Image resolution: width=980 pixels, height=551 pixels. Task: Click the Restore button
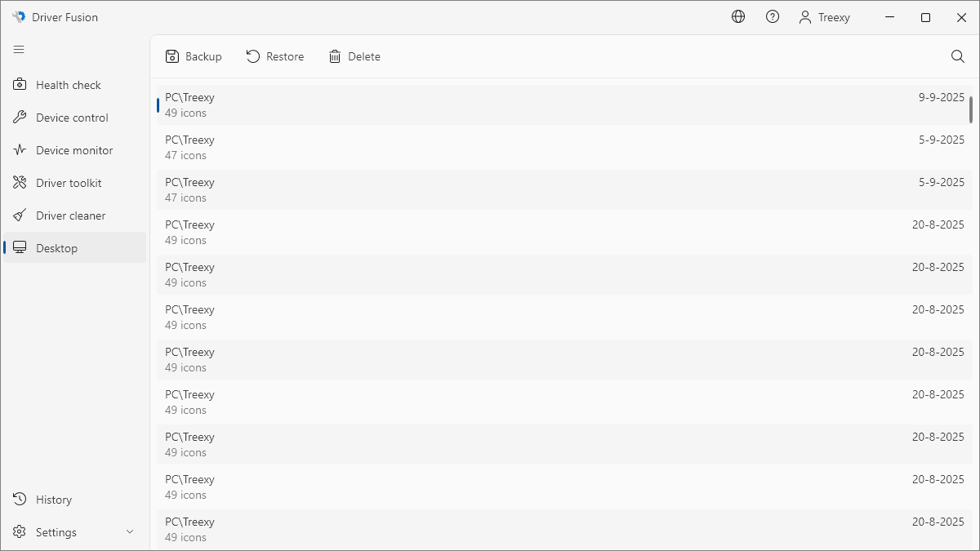tap(275, 56)
